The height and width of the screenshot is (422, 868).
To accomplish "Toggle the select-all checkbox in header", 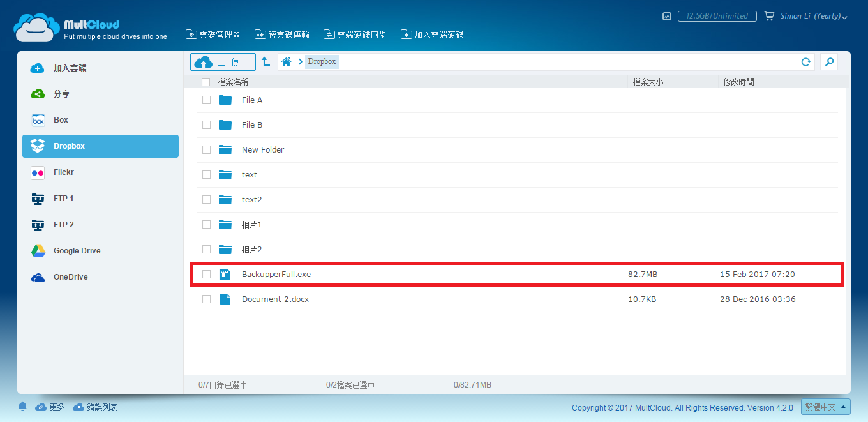I will [206, 82].
